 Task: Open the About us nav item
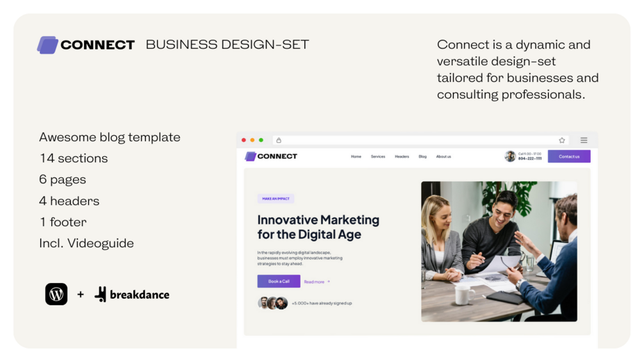click(443, 156)
